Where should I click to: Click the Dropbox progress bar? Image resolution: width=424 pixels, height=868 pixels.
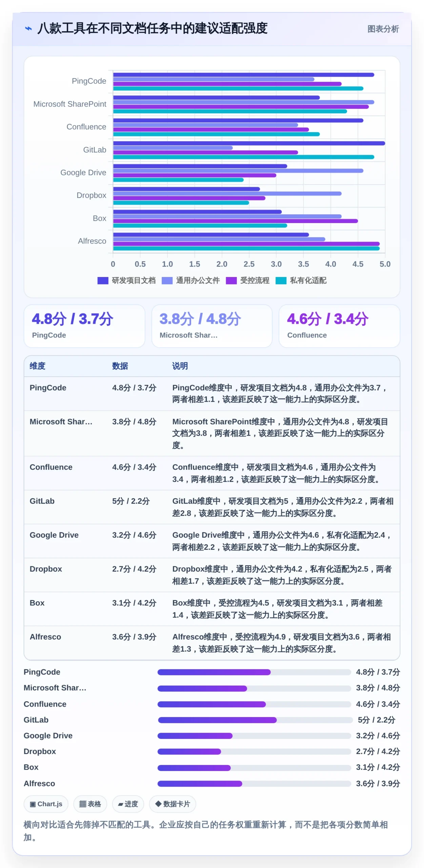254,752
